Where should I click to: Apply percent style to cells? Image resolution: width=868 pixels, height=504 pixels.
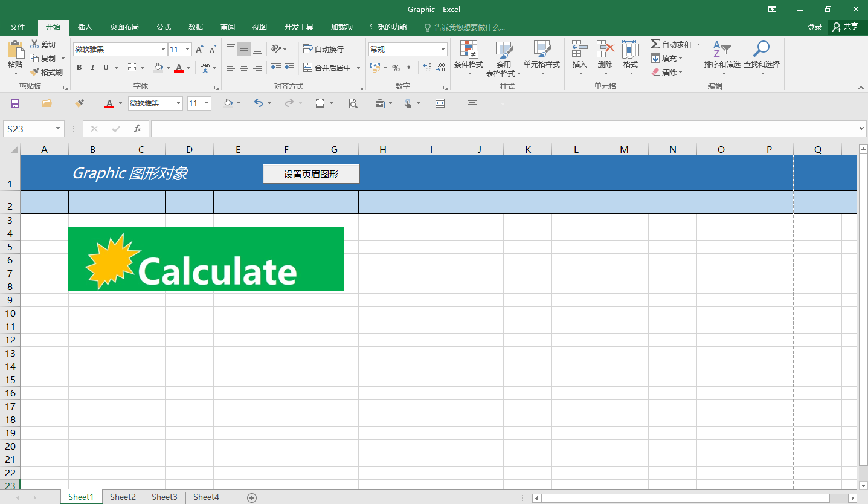(x=396, y=68)
